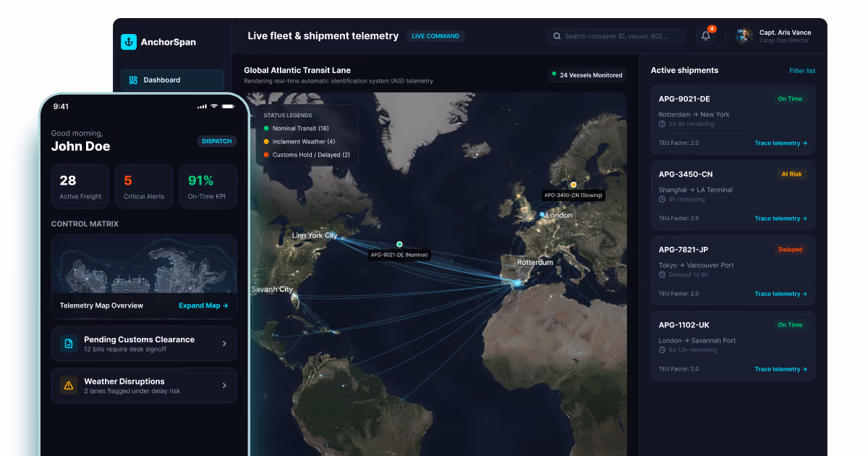Tap the 28 Active Freight card

tap(80, 187)
